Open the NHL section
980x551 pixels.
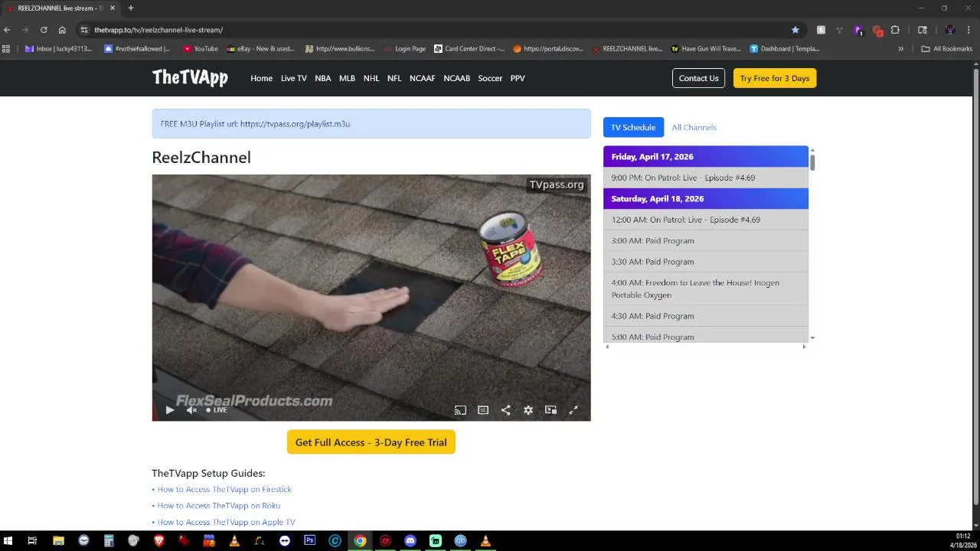[x=371, y=78]
